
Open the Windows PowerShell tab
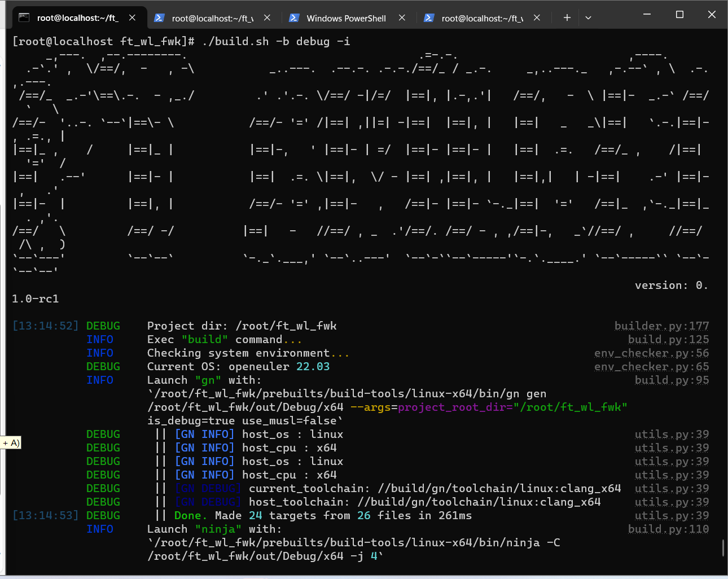pos(346,18)
